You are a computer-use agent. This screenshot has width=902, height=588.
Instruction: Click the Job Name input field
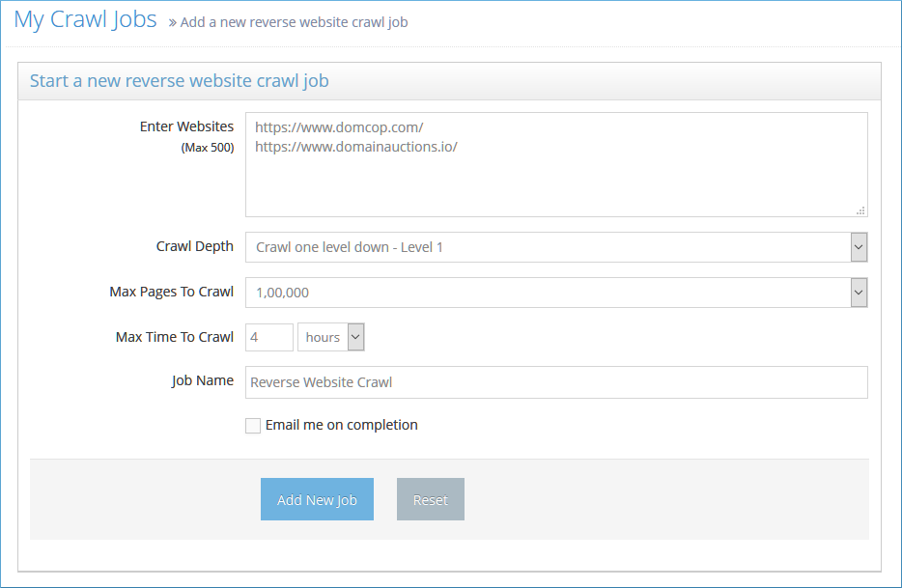pos(556,382)
